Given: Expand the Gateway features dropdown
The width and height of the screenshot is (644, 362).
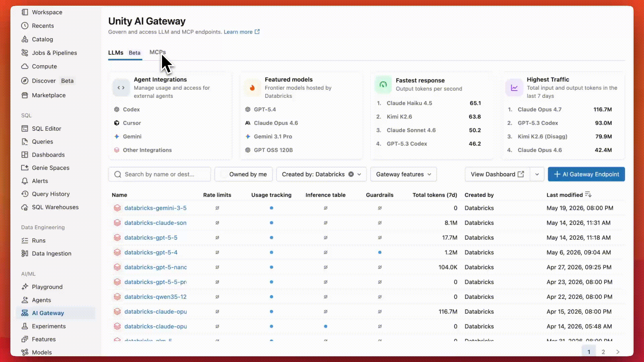Looking at the screenshot, I should pyautogui.click(x=404, y=174).
